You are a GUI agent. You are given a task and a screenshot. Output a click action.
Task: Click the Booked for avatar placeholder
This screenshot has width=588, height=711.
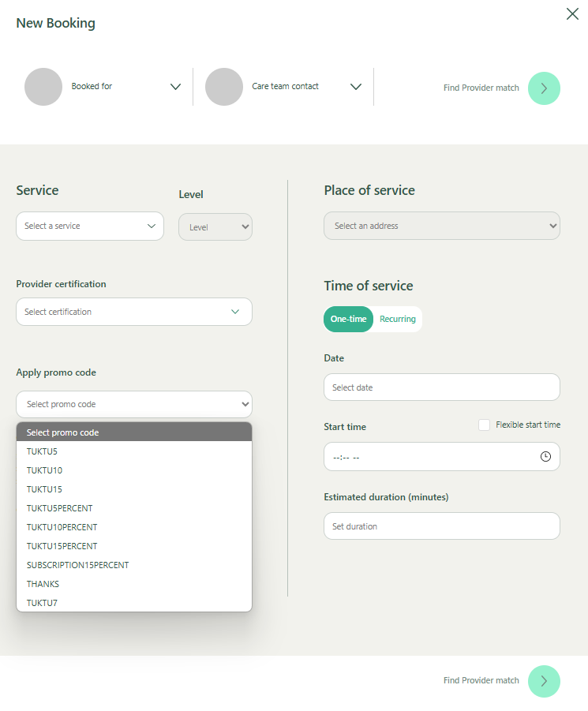43,87
